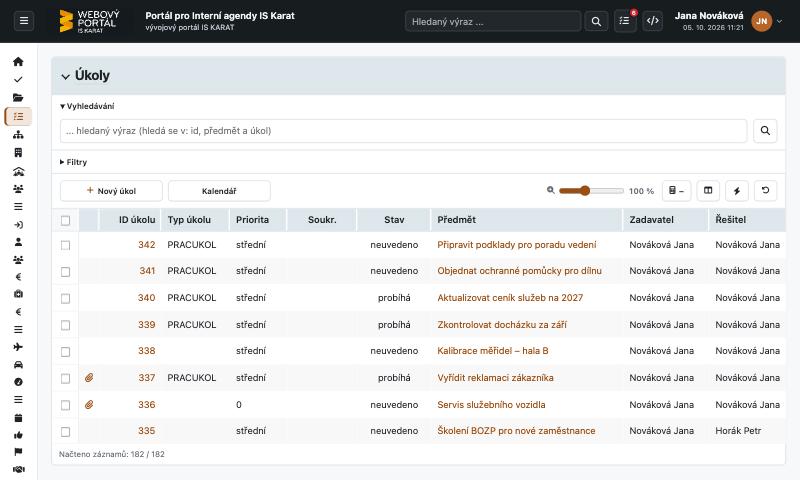Image resolution: width=800 pixels, height=480 pixels.
Task: Click the checkmark icon in the sidebar
Action: click(18, 80)
